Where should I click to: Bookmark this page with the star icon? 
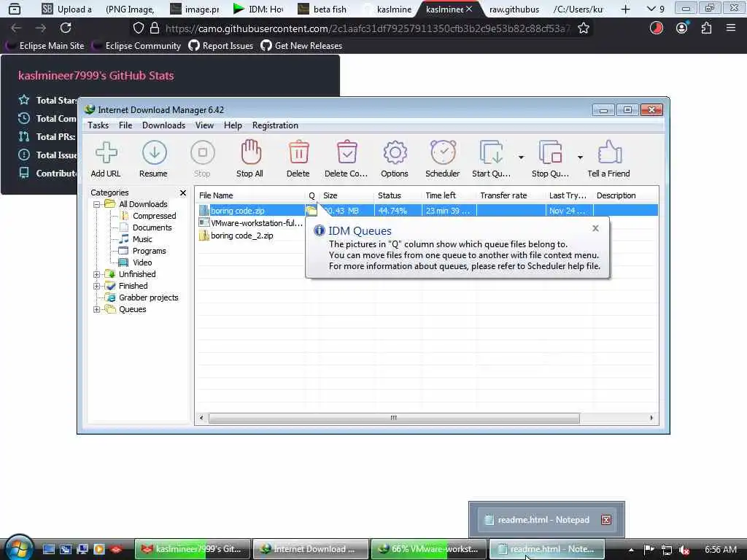tap(583, 28)
